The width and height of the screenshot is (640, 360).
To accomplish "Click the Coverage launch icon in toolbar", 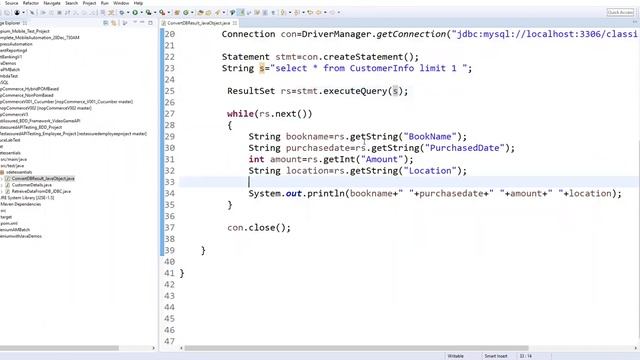I will [x=149, y=12].
